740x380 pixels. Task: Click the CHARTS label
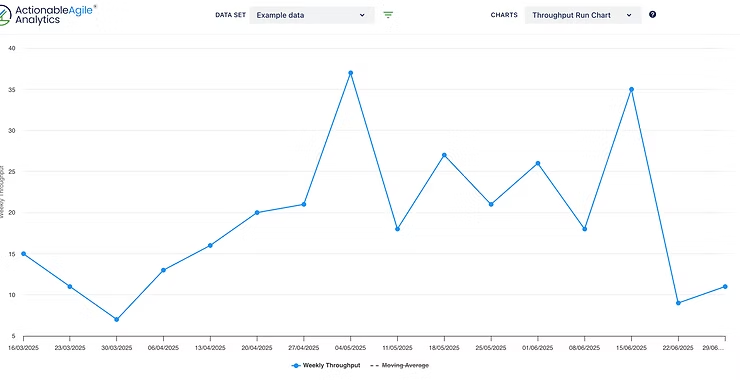[x=504, y=15]
